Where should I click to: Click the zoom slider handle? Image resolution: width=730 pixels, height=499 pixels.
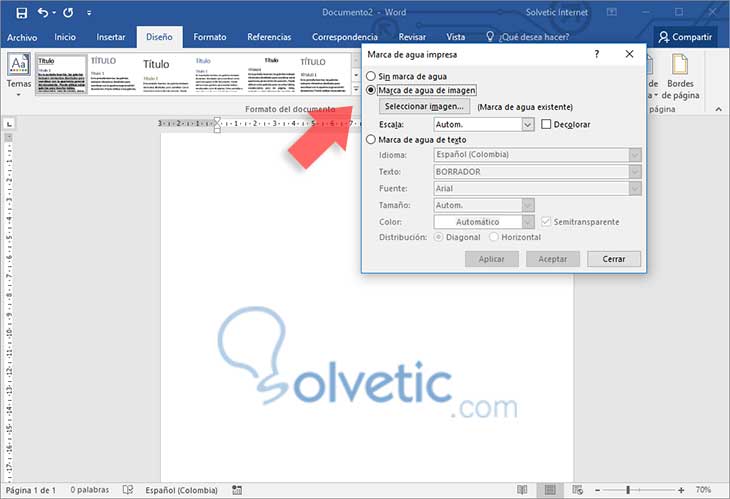(x=628, y=490)
